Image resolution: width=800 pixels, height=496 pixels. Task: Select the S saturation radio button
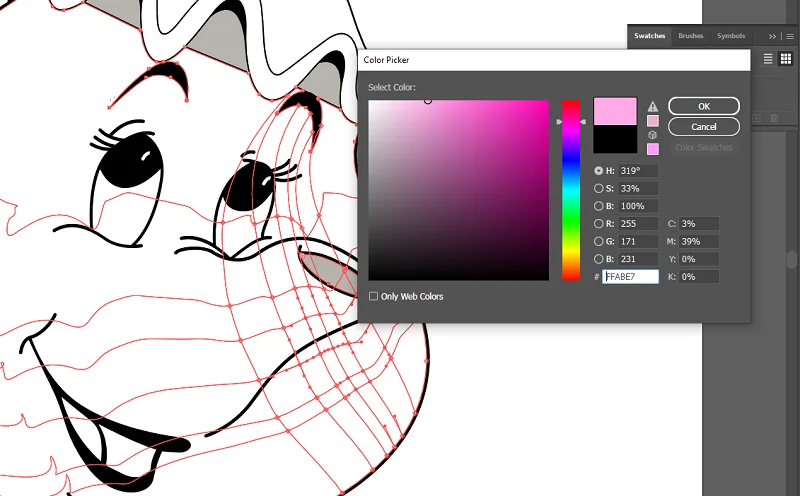[x=598, y=188]
